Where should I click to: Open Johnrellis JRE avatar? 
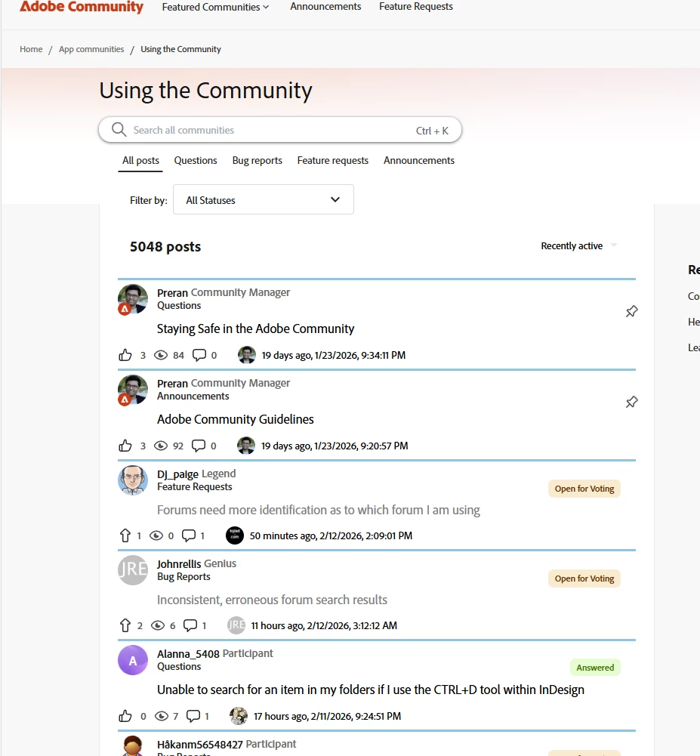coord(133,570)
